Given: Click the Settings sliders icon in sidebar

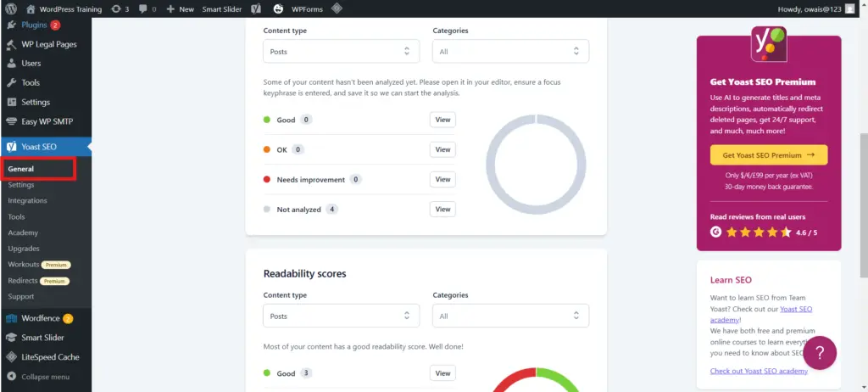Looking at the screenshot, I should (12, 102).
